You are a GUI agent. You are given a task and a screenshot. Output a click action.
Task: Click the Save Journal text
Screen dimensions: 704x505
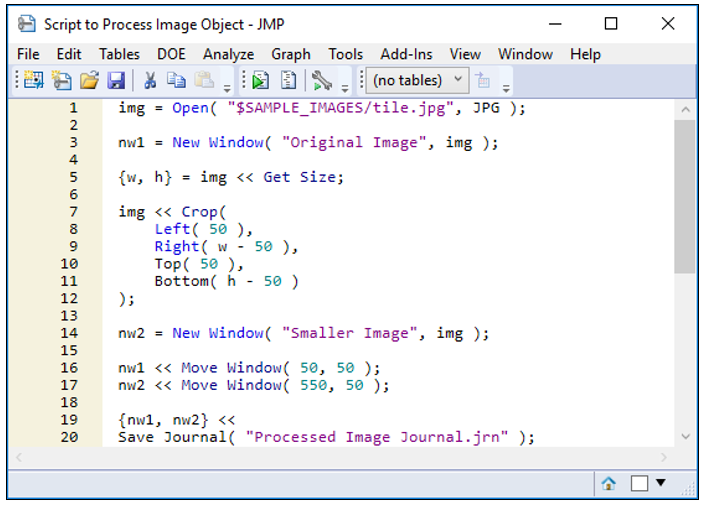[x=172, y=438]
